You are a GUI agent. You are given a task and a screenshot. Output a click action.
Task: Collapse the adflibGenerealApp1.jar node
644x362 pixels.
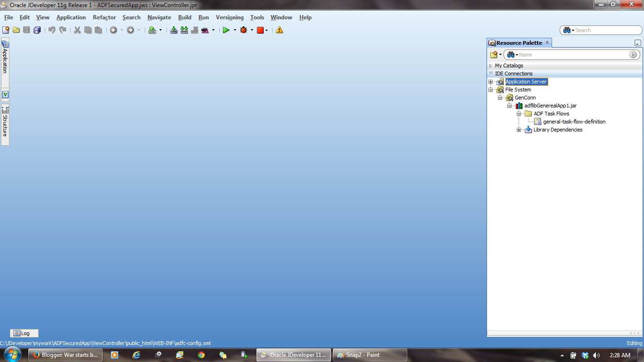tap(510, 106)
